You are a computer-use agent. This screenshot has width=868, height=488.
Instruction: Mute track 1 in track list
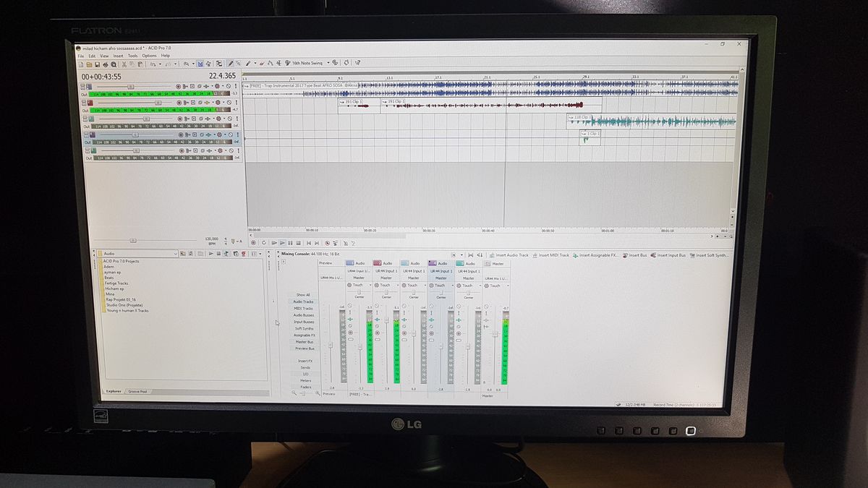(x=229, y=86)
